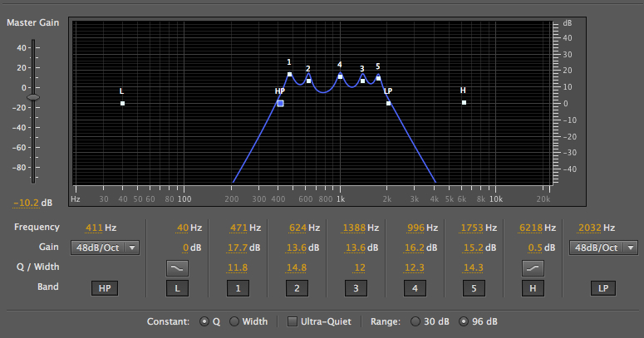The height and width of the screenshot is (338, 644).
Task: Toggle the LP band button
Action: click(602, 288)
